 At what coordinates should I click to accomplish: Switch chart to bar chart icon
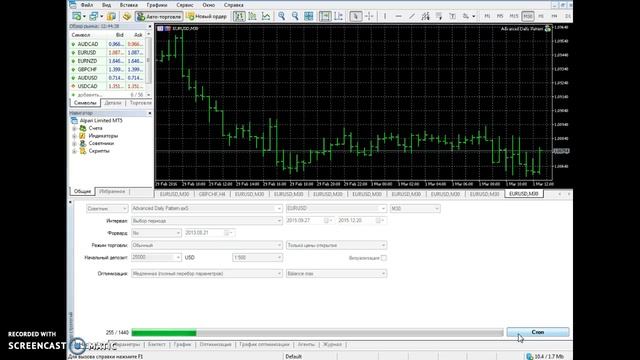pos(239,16)
